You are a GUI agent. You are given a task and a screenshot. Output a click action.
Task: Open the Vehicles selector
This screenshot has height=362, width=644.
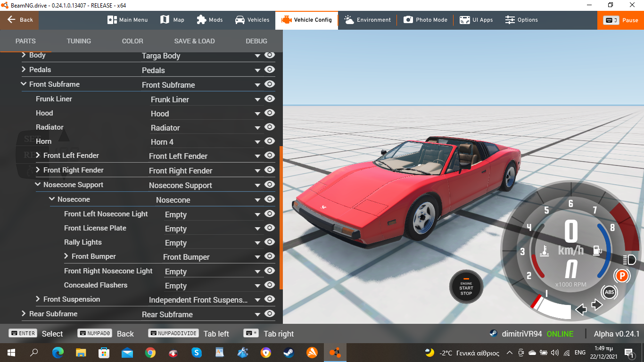252,20
